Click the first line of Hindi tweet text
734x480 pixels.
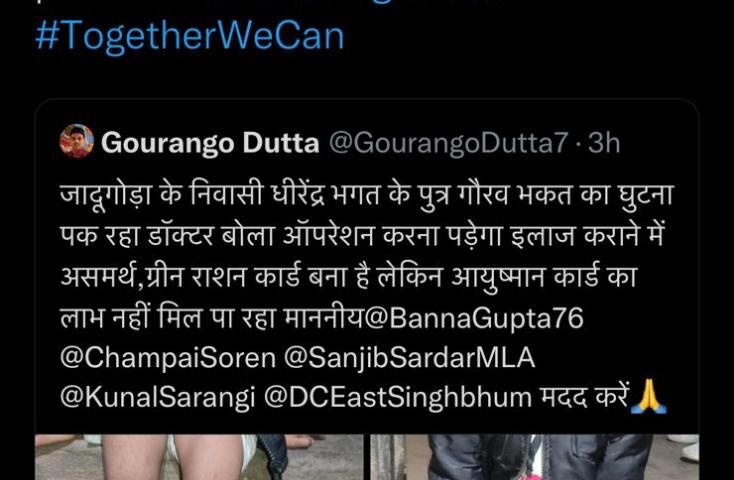367,195
